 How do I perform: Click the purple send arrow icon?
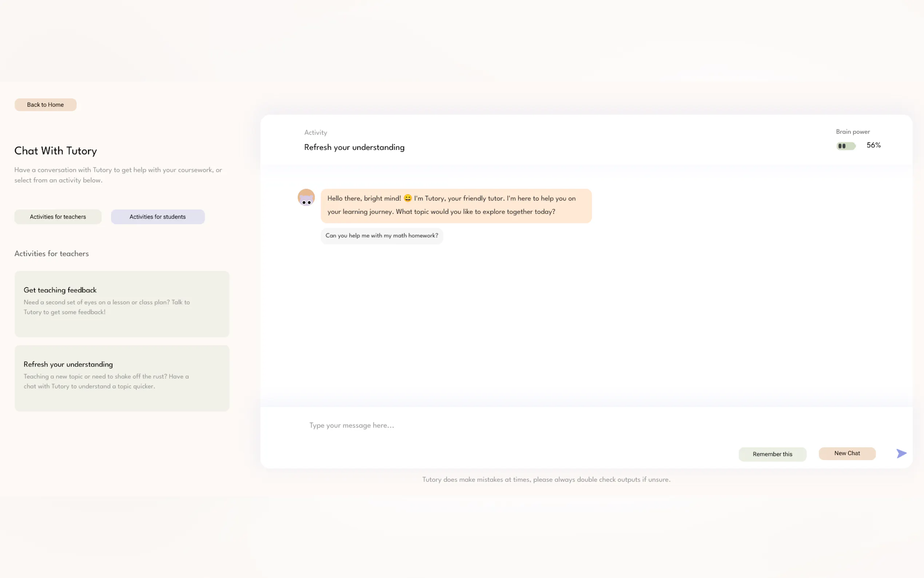point(901,454)
